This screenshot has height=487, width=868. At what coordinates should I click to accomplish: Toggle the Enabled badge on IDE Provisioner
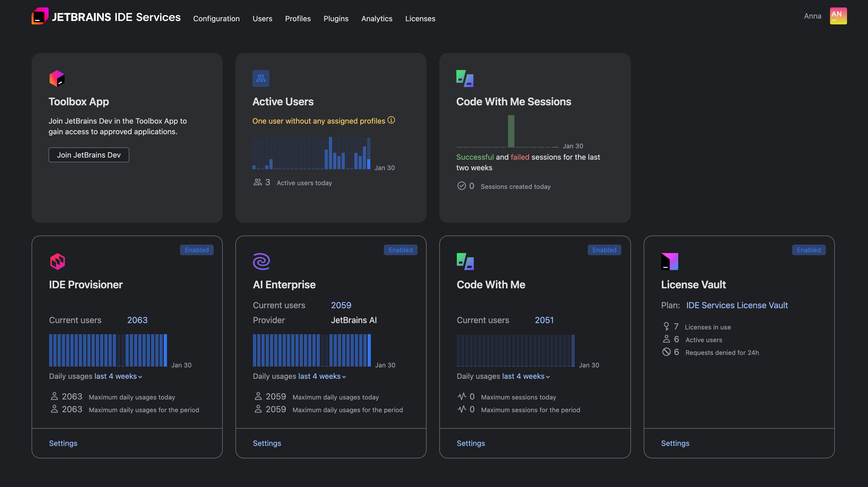coord(196,250)
